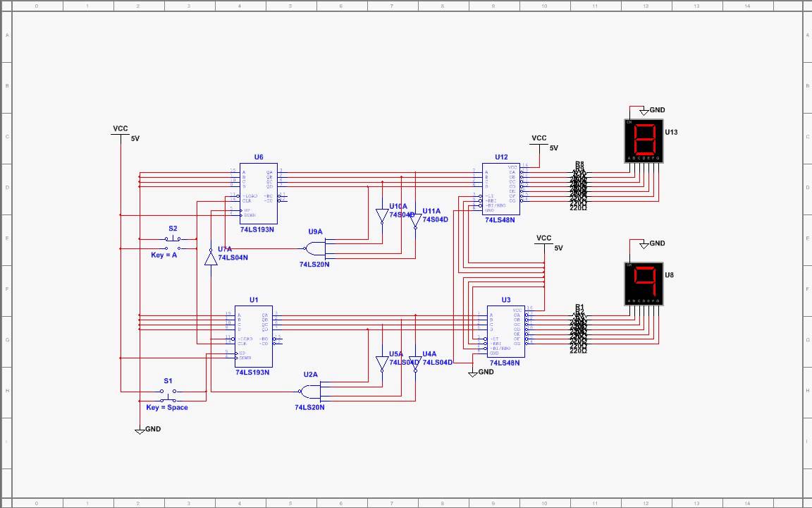Image resolution: width=812 pixels, height=508 pixels.
Task: Click the GND symbol above display U8
Action: tap(644, 245)
